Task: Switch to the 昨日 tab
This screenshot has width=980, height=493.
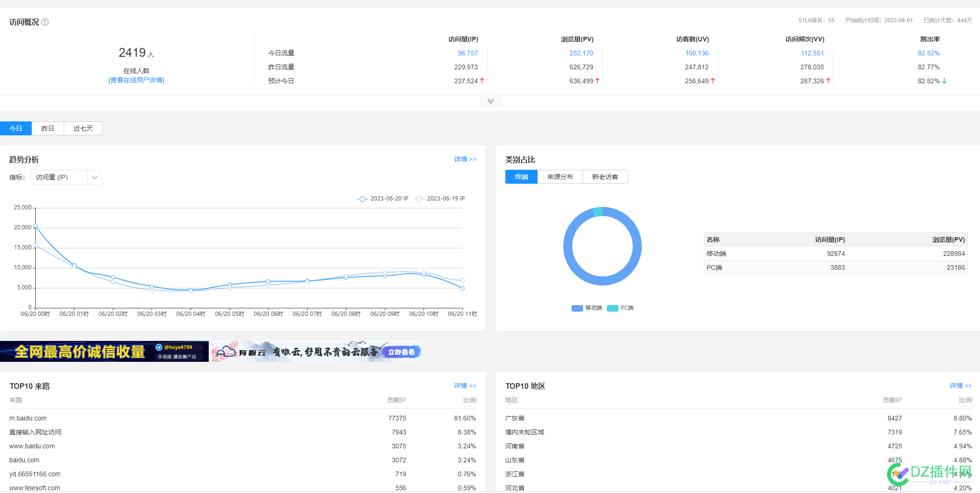Action: [x=48, y=128]
